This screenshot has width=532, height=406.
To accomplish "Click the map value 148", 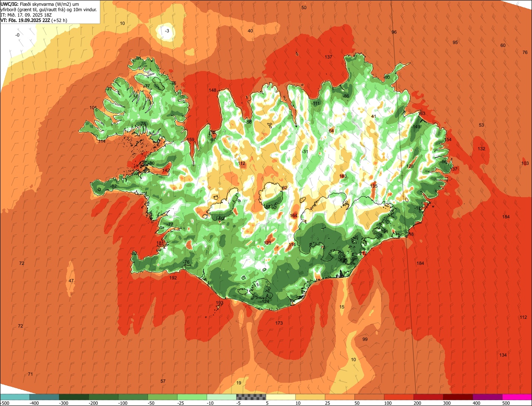I will point(212,90).
